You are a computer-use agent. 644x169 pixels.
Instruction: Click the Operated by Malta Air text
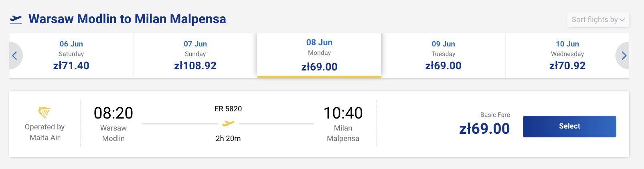(x=45, y=132)
